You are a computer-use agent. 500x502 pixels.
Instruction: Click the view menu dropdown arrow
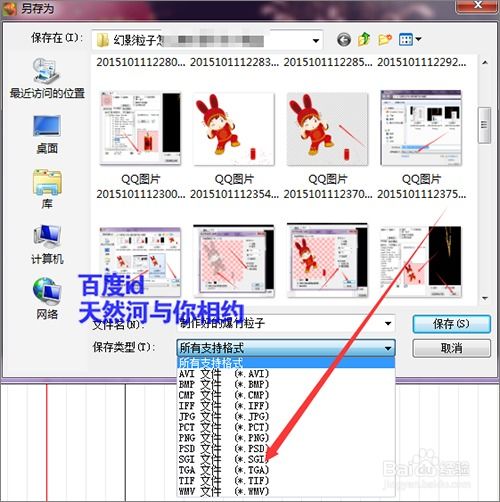pos(418,39)
